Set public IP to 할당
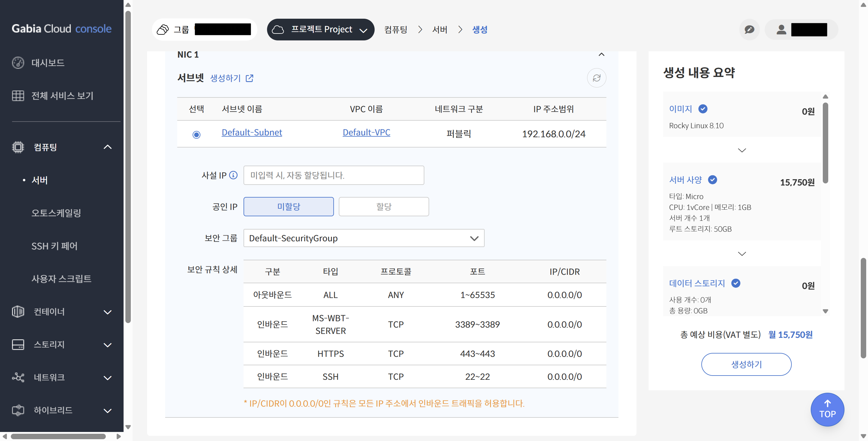Image resolution: width=868 pixels, height=441 pixels. pos(383,206)
